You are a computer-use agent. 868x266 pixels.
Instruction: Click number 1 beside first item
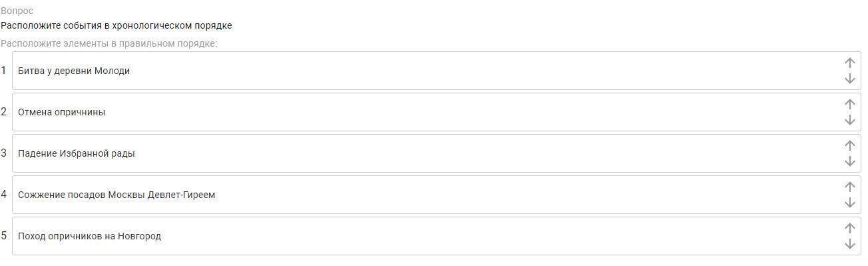pos(4,71)
